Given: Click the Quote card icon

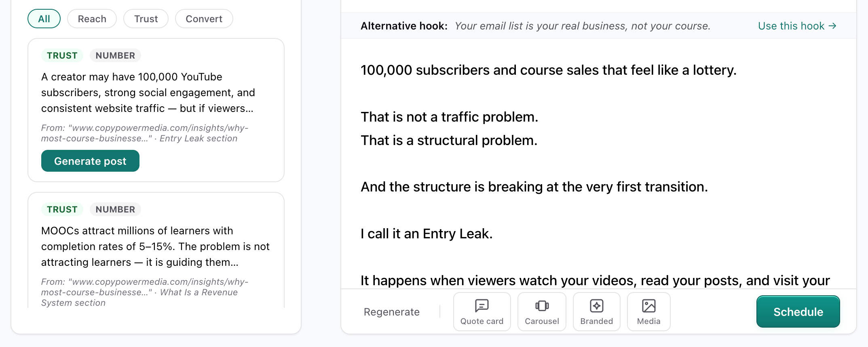Looking at the screenshot, I should click(482, 306).
